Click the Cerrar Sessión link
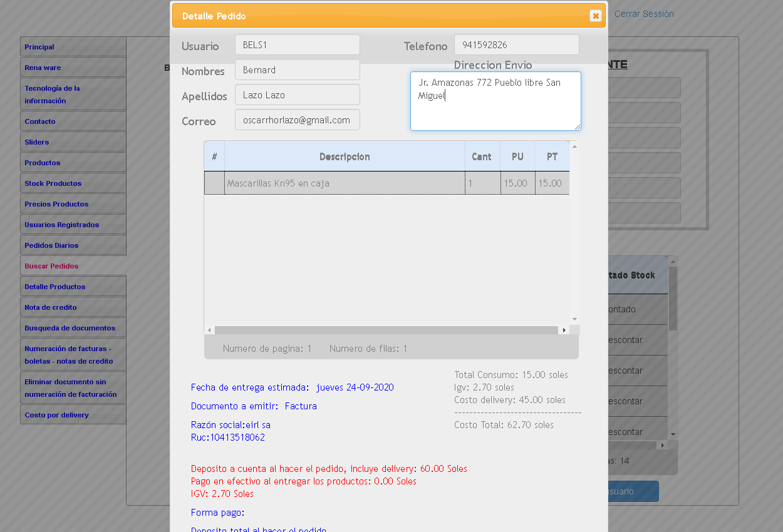The width and height of the screenshot is (783, 532). point(643,14)
